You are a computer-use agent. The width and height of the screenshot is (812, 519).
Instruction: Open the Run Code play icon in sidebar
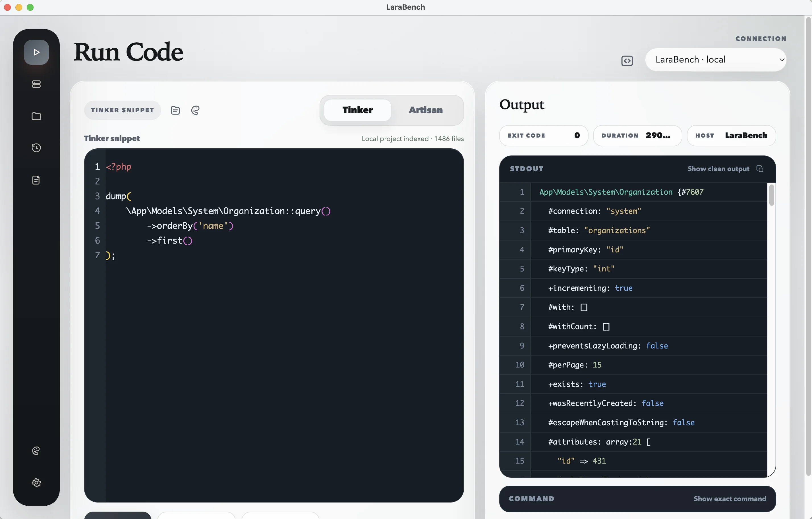[x=36, y=52]
